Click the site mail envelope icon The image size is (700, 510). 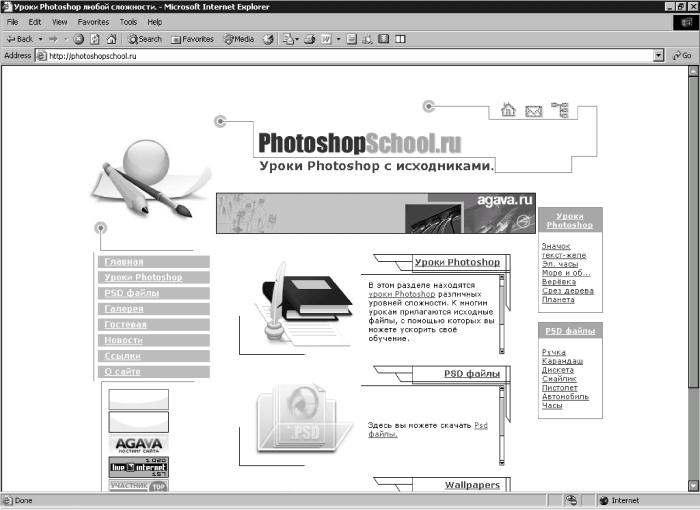tap(533, 111)
